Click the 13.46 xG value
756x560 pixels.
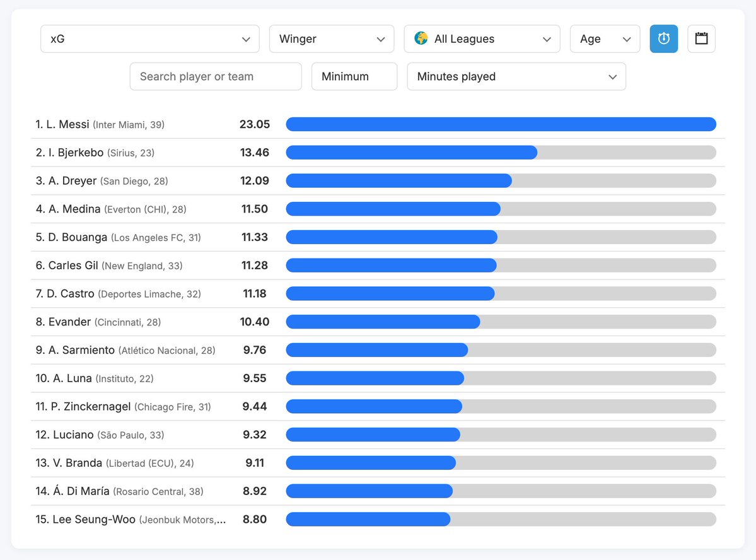click(255, 153)
